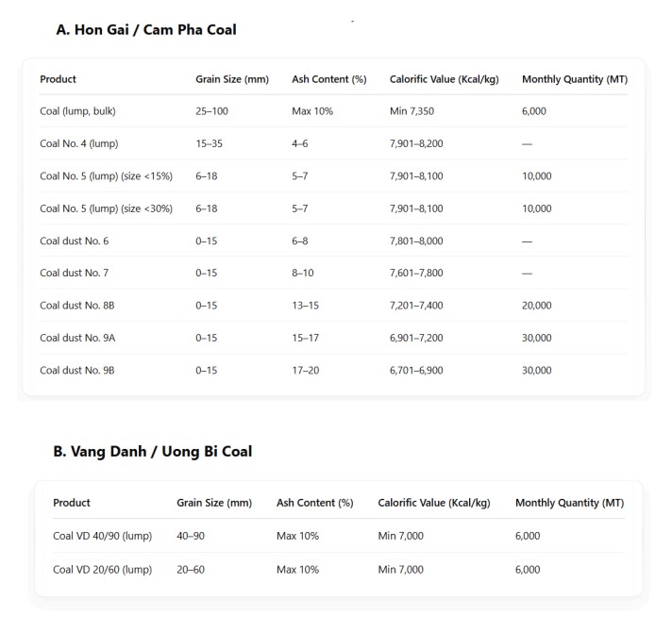Select the "Coal dust No. 9A" product cell
Screen dimensions: 672x632
click(x=76, y=339)
